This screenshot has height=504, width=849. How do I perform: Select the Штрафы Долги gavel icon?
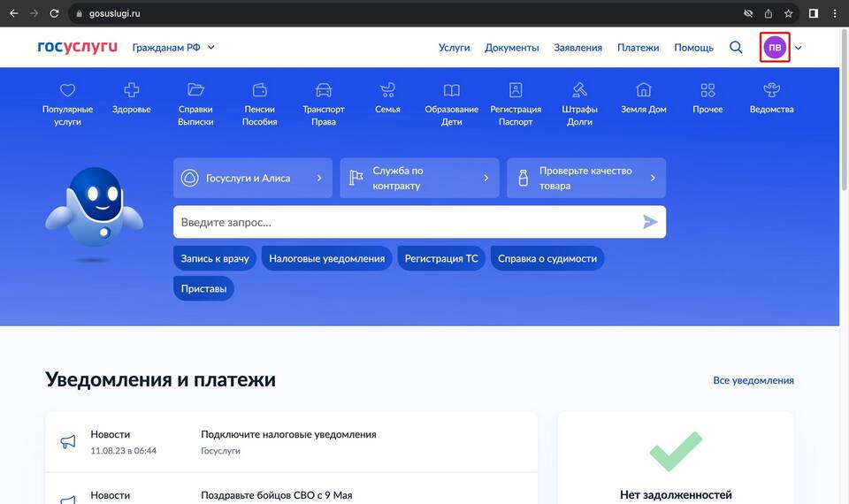(580, 90)
